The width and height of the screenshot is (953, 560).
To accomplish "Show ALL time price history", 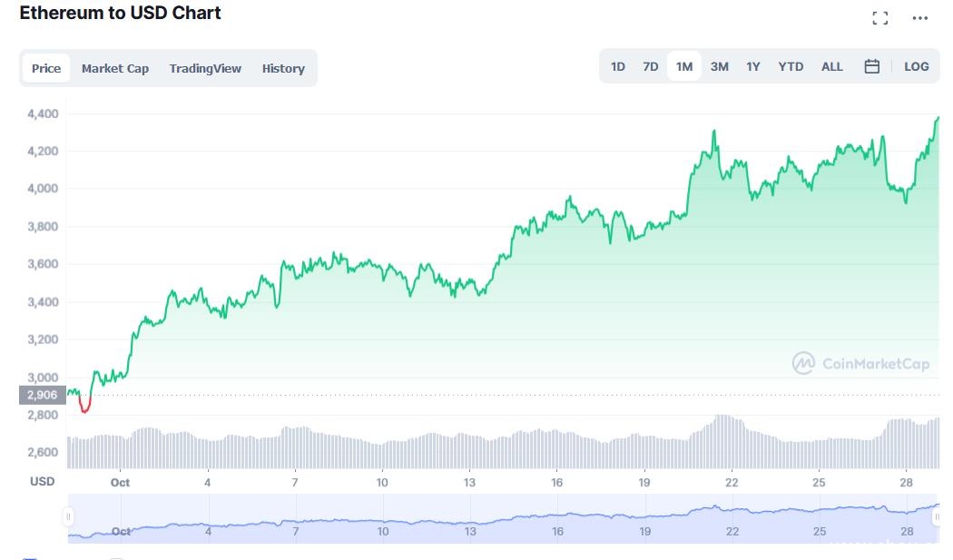I will click(831, 66).
